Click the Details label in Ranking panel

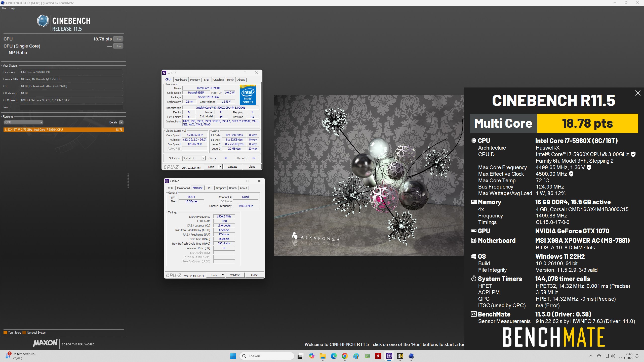point(113,122)
